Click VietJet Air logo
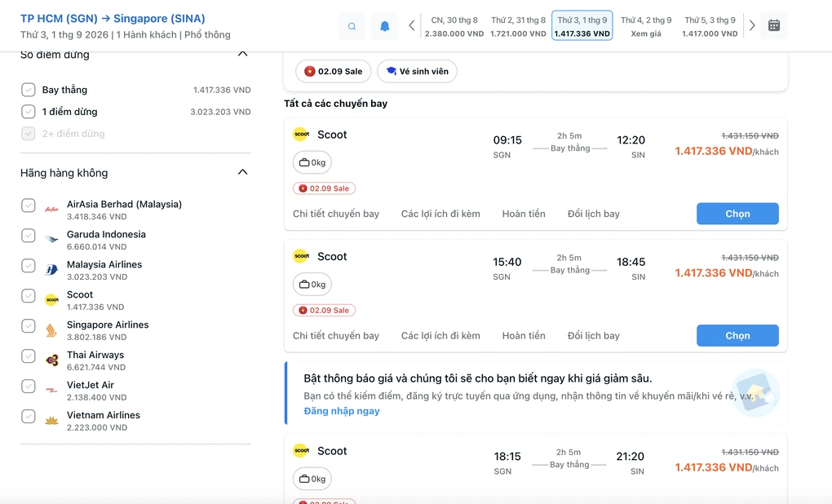Screen dimensions: 832x504 click(x=51, y=391)
